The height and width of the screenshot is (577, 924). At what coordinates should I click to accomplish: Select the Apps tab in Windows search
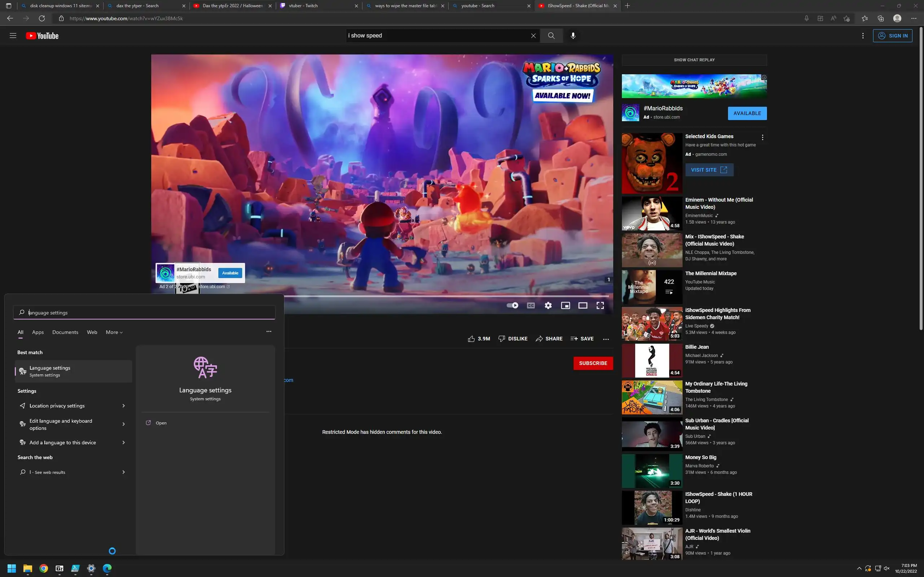(38, 332)
